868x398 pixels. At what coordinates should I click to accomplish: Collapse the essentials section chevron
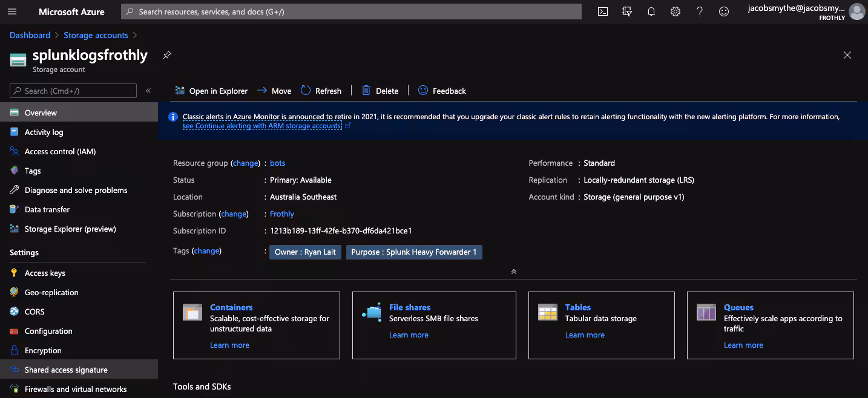(513, 272)
